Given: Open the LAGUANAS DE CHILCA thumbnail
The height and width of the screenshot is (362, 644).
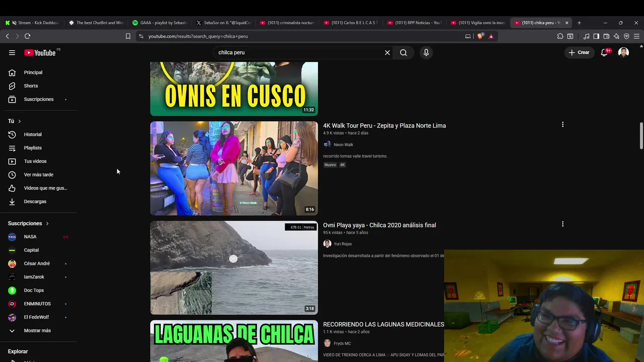Looking at the screenshot, I should (x=234, y=341).
